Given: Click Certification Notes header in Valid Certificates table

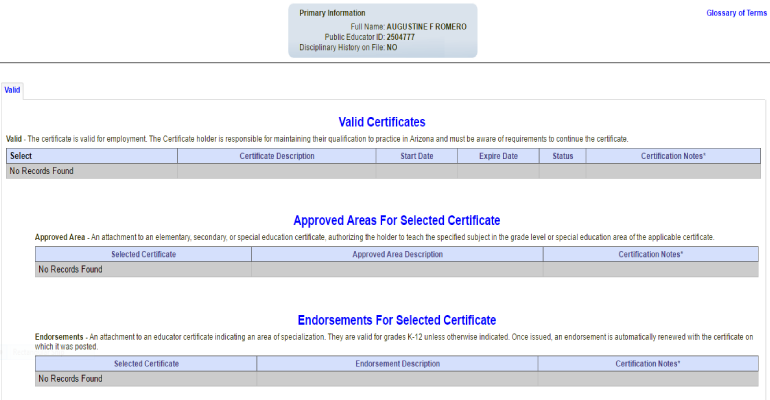Looking at the screenshot, I should click(673, 156).
